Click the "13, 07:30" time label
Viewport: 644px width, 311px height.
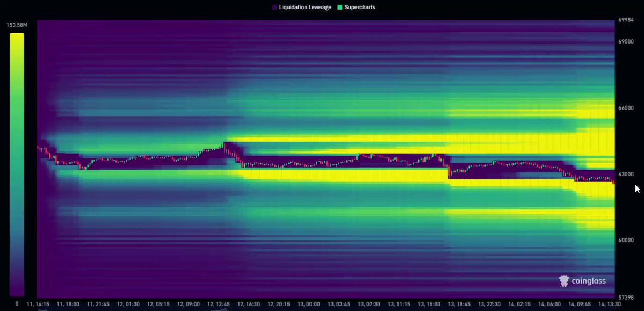[x=369, y=305]
